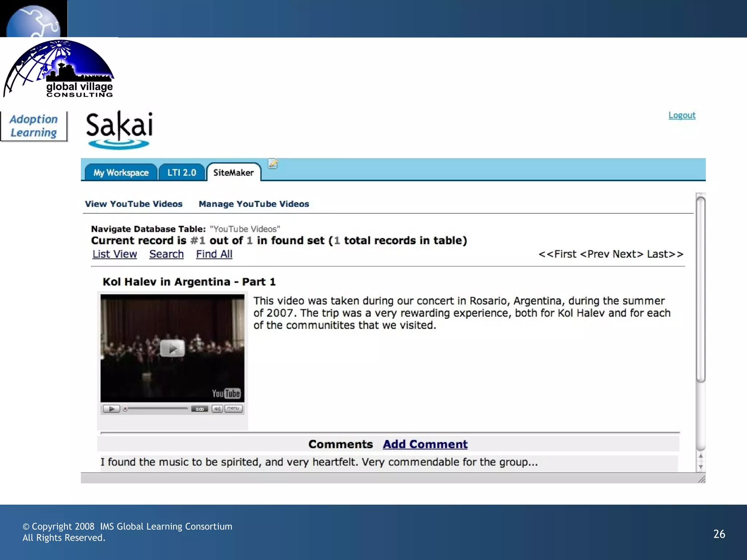Click the Sakai logo
The width and height of the screenshot is (747, 560).
(119, 130)
